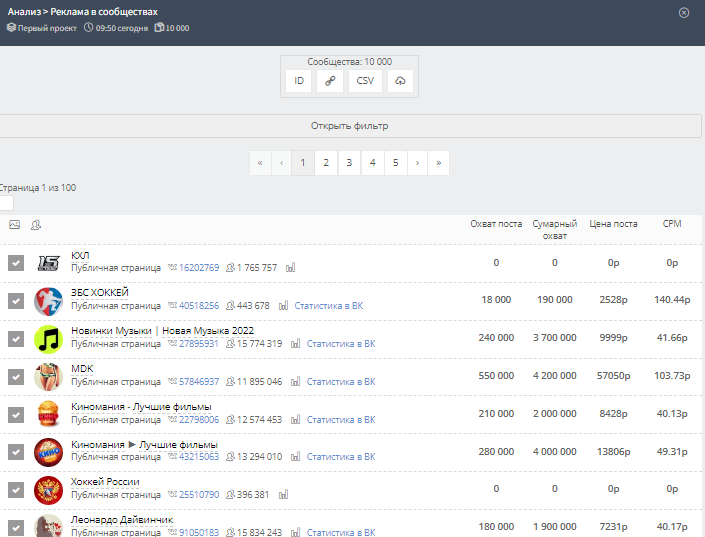Export communities as CSV
This screenshot has height=537, width=705.
point(365,81)
